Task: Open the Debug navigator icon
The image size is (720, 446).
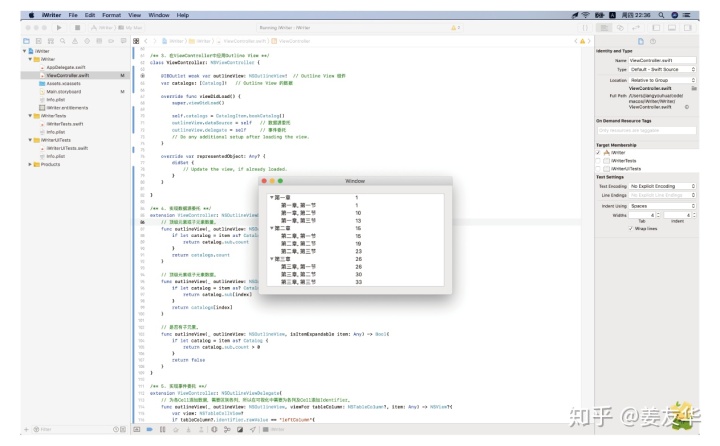Action: (99, 41)
